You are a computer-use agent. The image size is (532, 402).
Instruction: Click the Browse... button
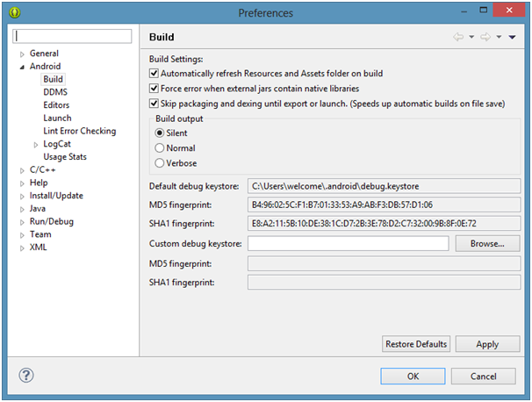click(487, 244)
